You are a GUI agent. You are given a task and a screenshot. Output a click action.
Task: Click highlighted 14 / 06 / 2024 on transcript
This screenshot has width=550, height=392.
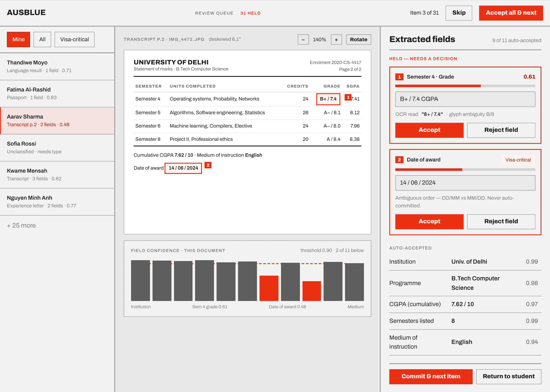pyautogui.click(x=183, y=168)
